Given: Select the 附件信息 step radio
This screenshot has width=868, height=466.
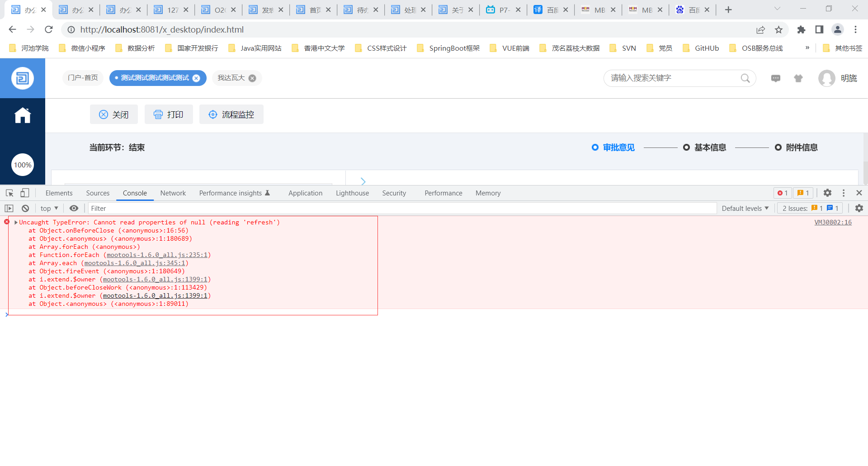Looking at the screenshot, I should pyautogui.click(x=778, y=147).
